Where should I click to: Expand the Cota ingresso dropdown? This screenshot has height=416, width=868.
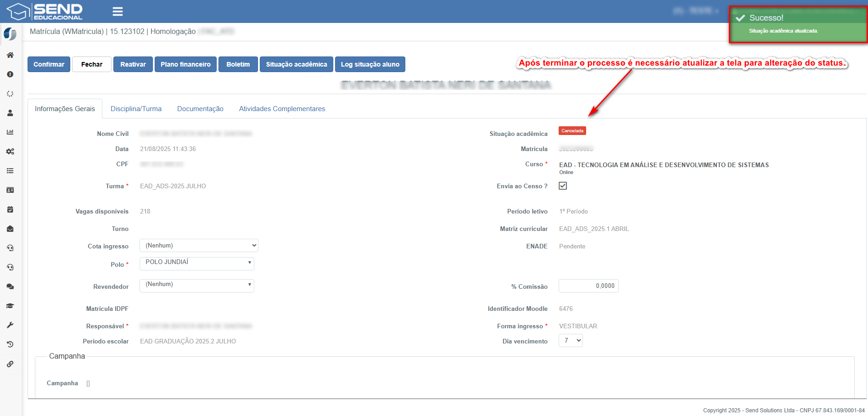click(x=199, y=246)
